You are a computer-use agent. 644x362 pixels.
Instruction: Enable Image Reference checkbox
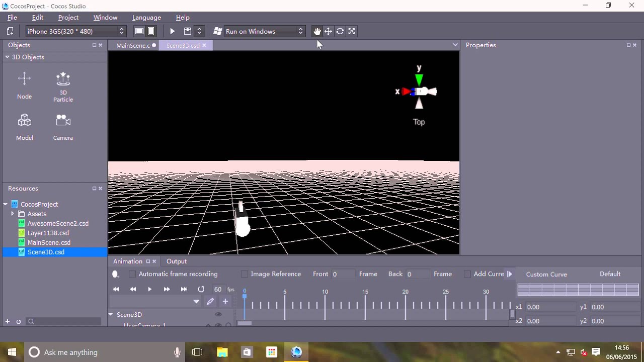245,274
